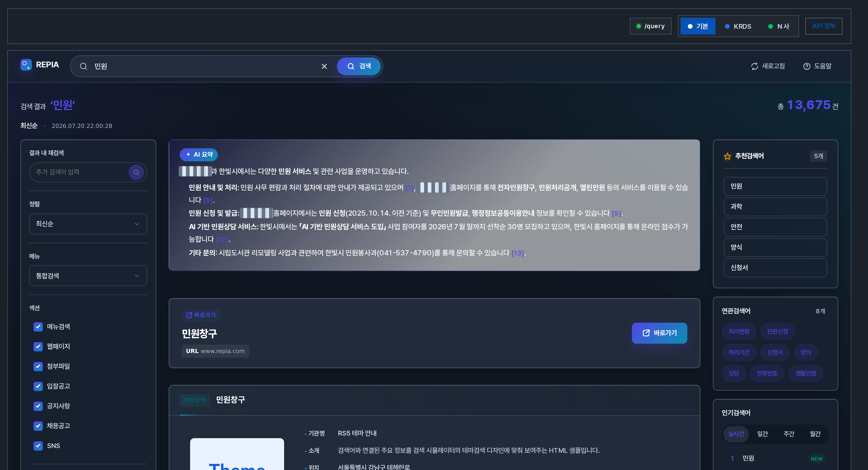This screenshot has width=868, height=470.
Task: Uncheck the 공지사항 section checkbox
Action: (x=38, y=406)
